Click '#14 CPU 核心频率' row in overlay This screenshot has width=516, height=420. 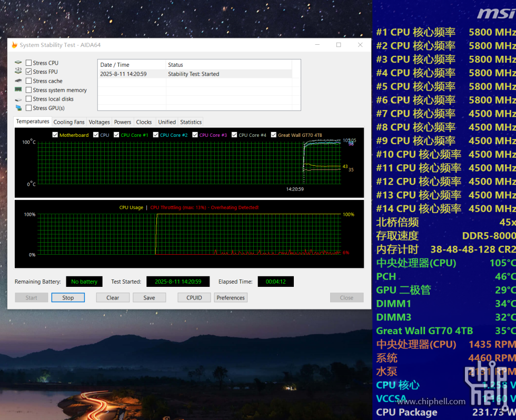[x=446, y=208]
